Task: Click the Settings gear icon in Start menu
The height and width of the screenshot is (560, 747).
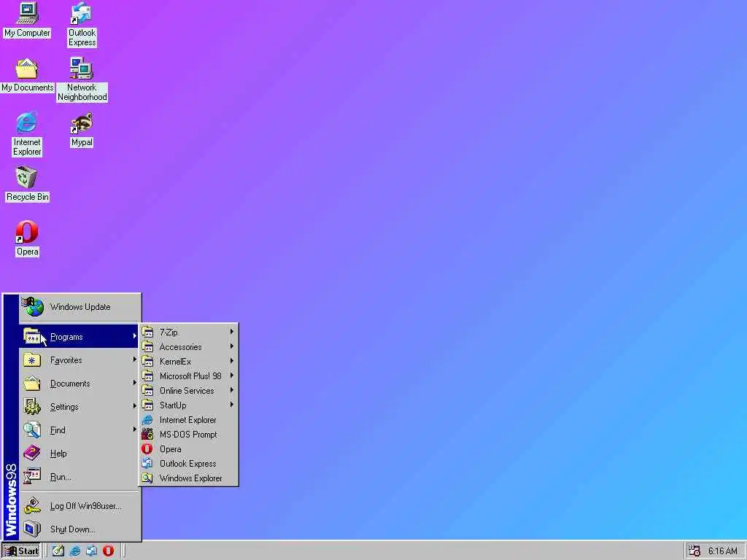Action: pos(32,407)
